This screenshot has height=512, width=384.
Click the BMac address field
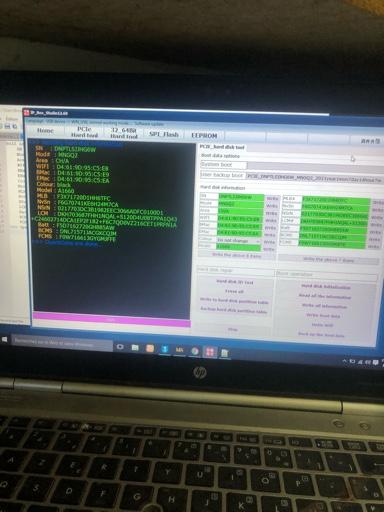coord(240,226)
